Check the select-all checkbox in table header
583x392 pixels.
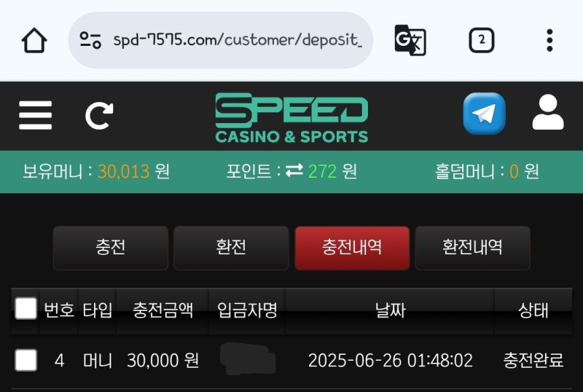[26, 308]
